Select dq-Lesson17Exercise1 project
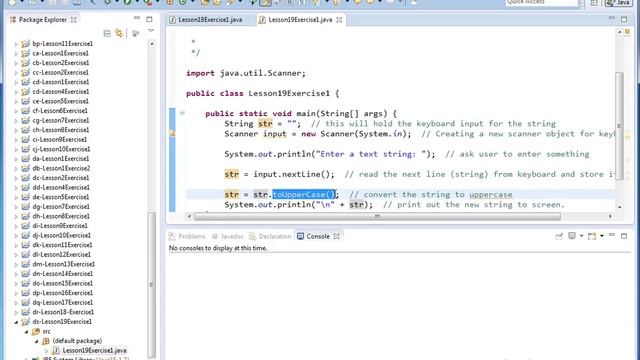Viewport: 640px width, 360px height. point(62,302)
